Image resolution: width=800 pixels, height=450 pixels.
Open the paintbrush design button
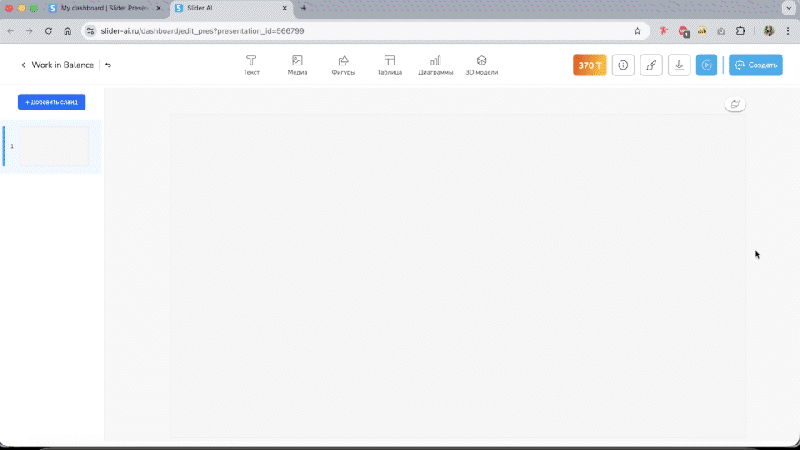pos(651,65)
